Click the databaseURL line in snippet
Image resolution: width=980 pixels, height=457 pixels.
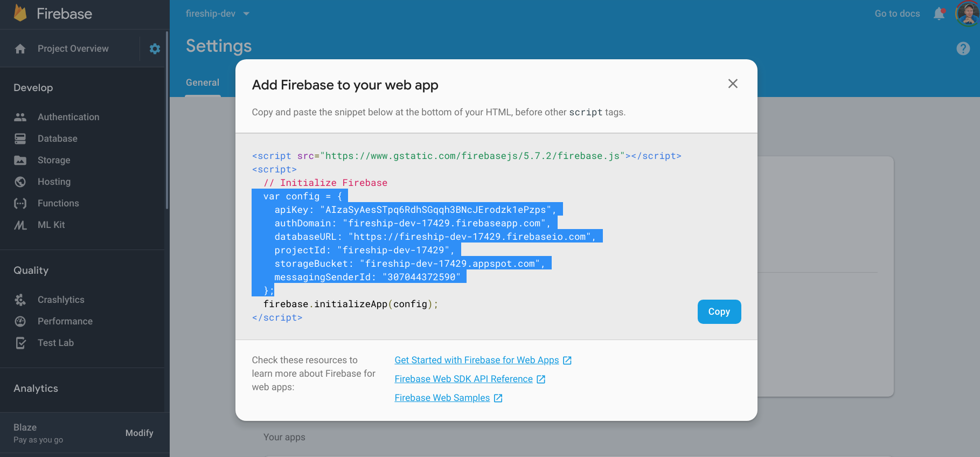(x=435, y=237)
